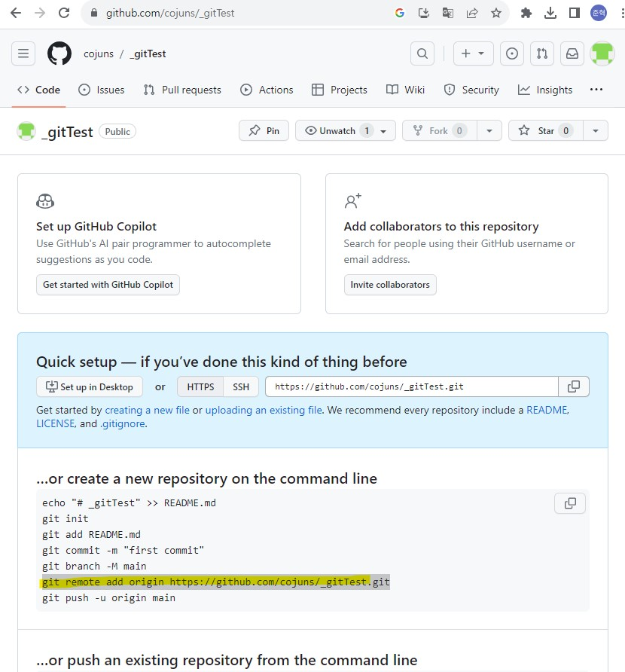Click the _gitTest repository breadcrumb
The width and height of the screenshot is (625, 672).
coord(148,54)
